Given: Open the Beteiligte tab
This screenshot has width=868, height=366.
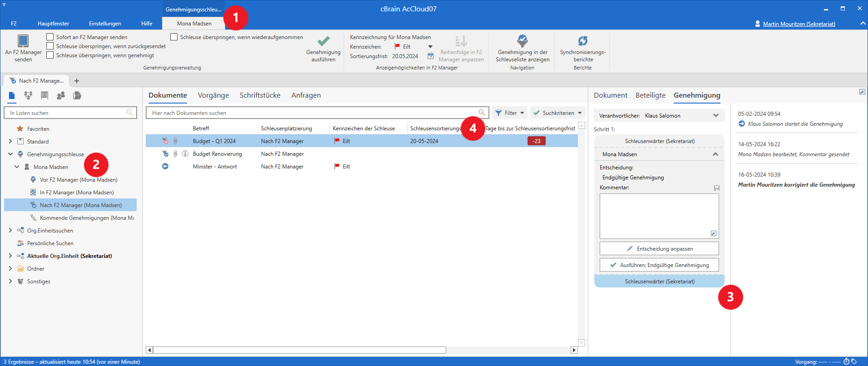Looking at the screenshot, I should click(650, 95).
